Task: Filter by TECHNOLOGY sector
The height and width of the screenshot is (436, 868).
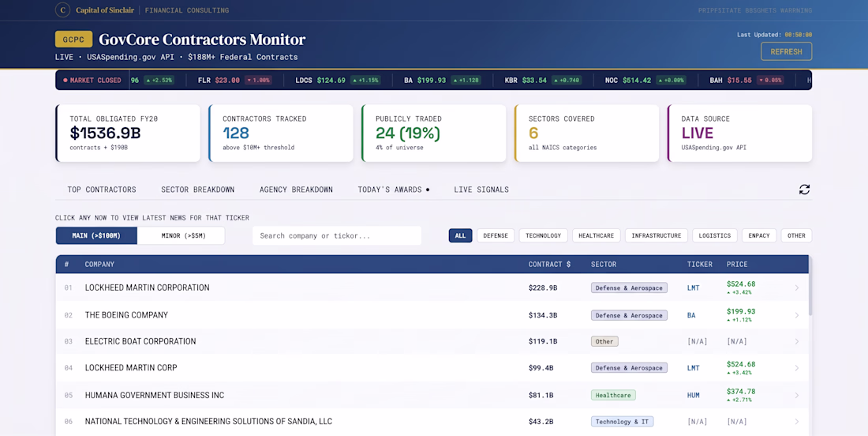Action: pyautogui.click(x=543, y=235)
